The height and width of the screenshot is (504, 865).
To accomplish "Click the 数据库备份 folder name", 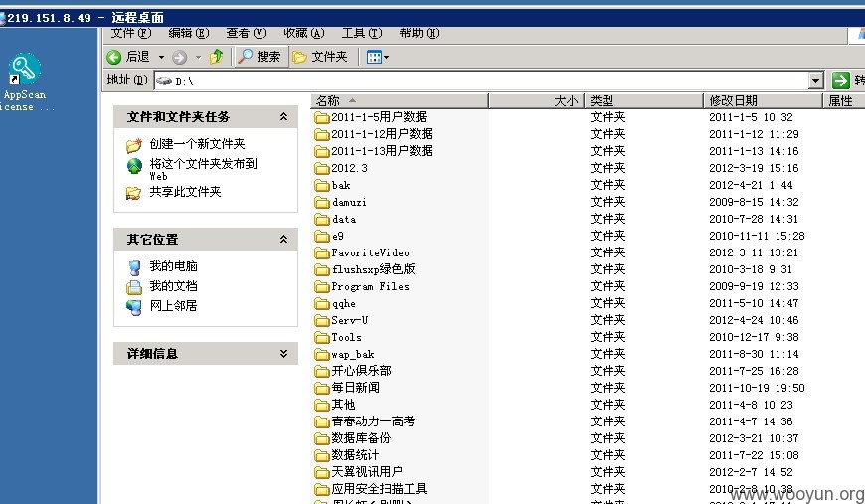I will tap(361, 438).
